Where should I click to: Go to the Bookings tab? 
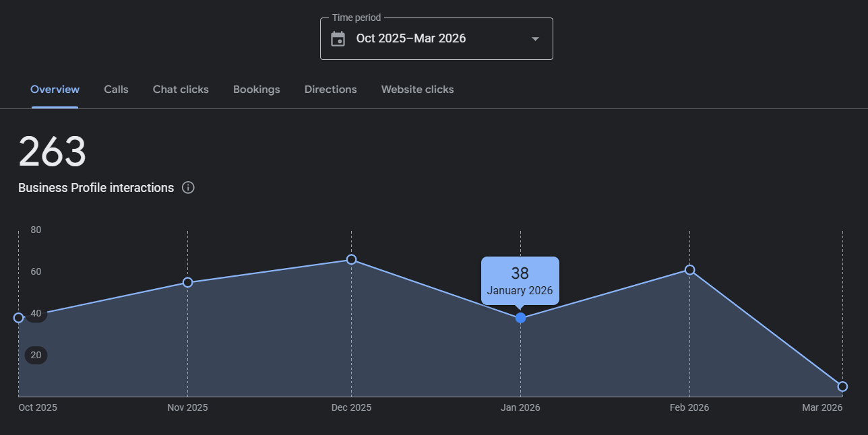pyautogui.click(x=256, y=90)
